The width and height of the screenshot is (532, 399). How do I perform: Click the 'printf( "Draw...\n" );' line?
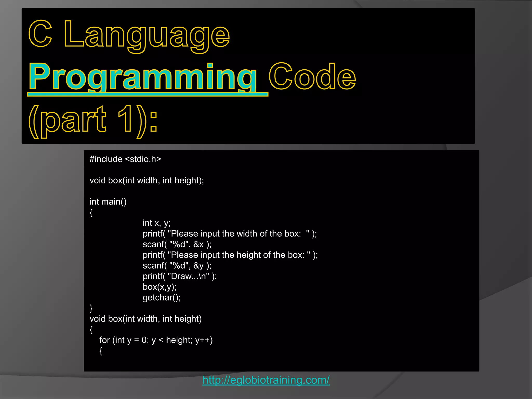click(180, 276)
